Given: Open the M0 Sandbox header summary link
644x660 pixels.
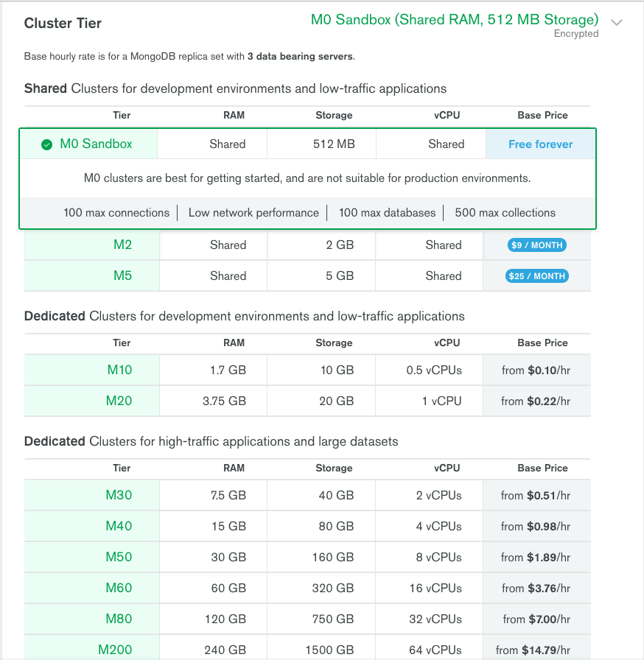Looking at the screenshot, I should tap(455, 20).
